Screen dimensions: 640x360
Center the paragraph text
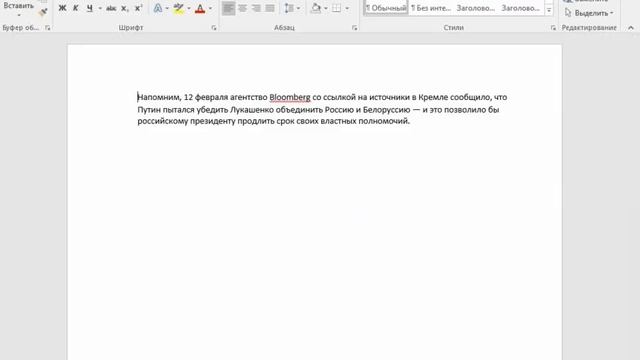click(x=242, y=8)
